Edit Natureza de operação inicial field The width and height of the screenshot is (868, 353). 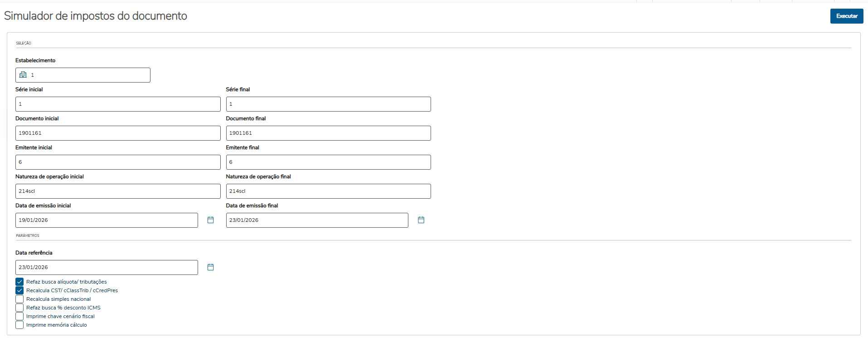(x=118, y=191)
